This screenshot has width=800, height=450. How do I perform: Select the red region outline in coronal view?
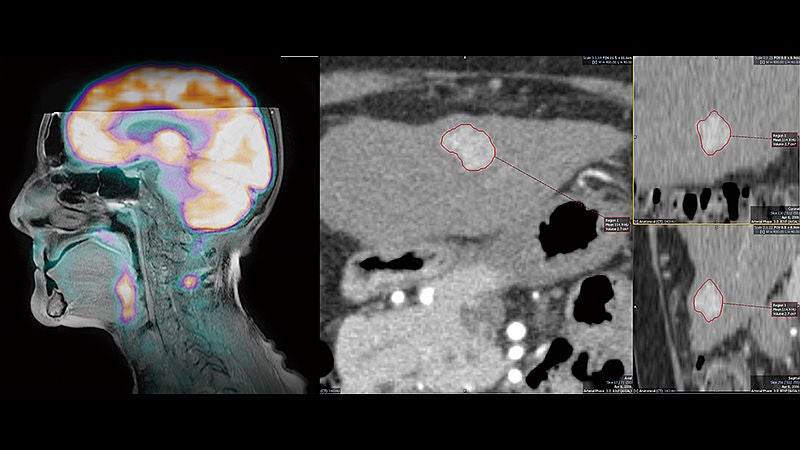(x=714, y=133)
